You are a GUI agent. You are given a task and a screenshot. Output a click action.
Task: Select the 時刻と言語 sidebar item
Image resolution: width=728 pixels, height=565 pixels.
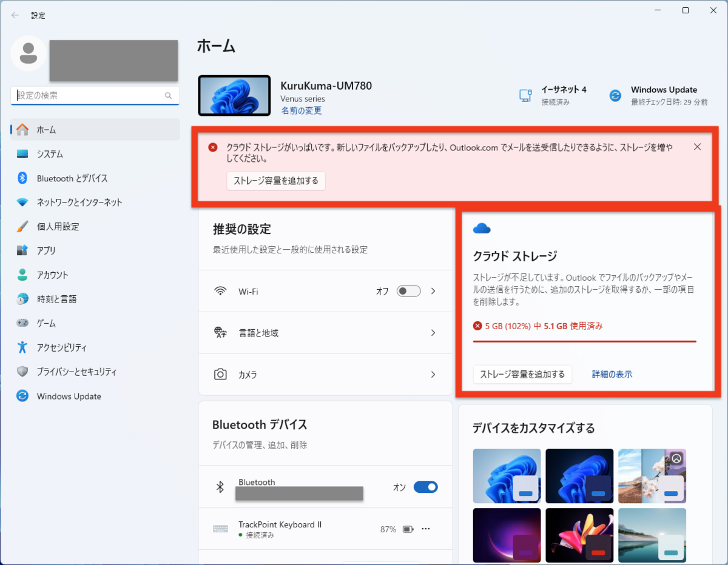point(95,299)
